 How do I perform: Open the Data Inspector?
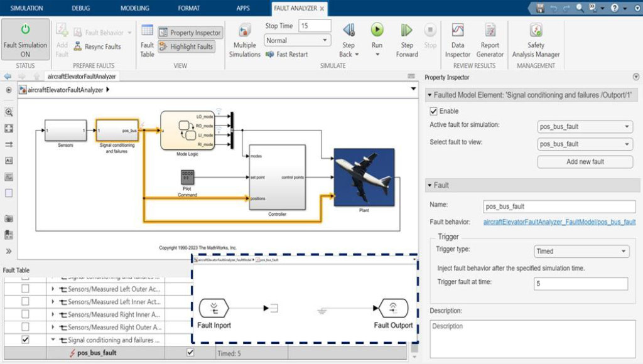click(x=458, y=41)
